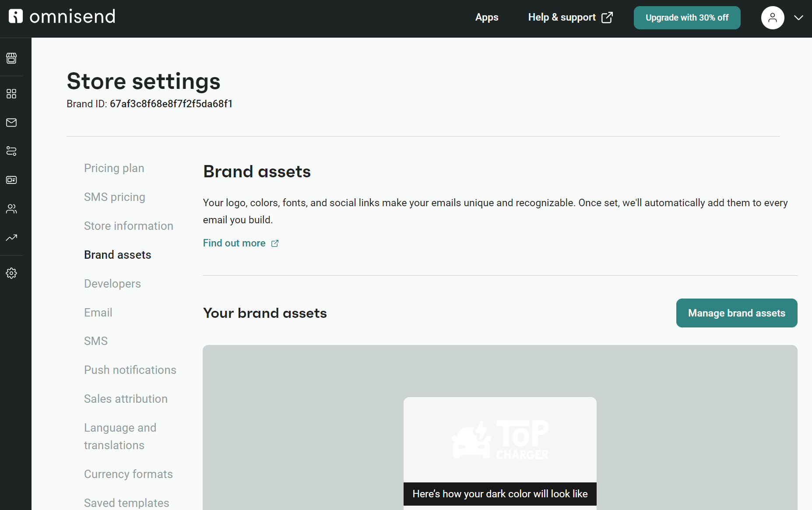Open Push notifications settings
This screenshot has width=812, height=510.
pyautogui.click(x=130, y=370)
